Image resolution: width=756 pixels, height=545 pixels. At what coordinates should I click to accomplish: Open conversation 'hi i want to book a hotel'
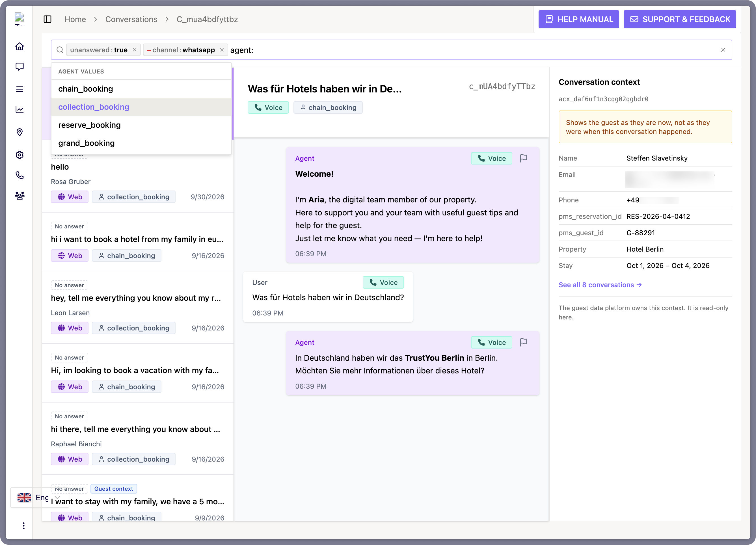click(x=137, y=242)
